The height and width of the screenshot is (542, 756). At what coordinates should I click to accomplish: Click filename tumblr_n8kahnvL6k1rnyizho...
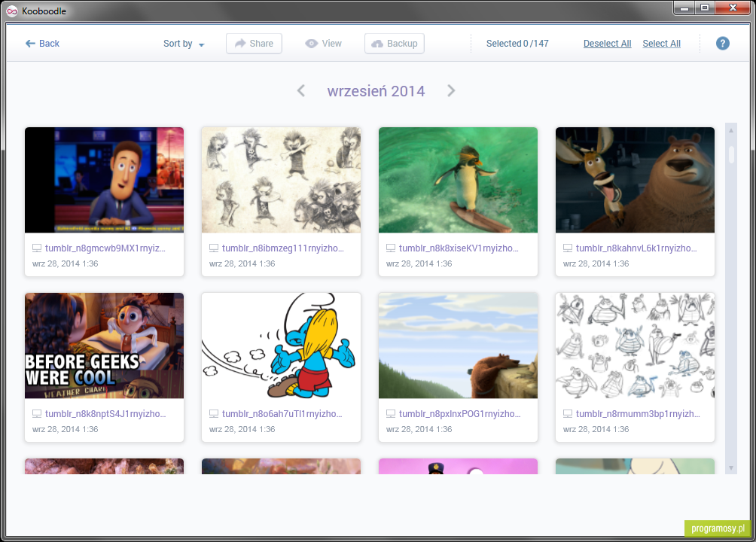tap(636, 248)
